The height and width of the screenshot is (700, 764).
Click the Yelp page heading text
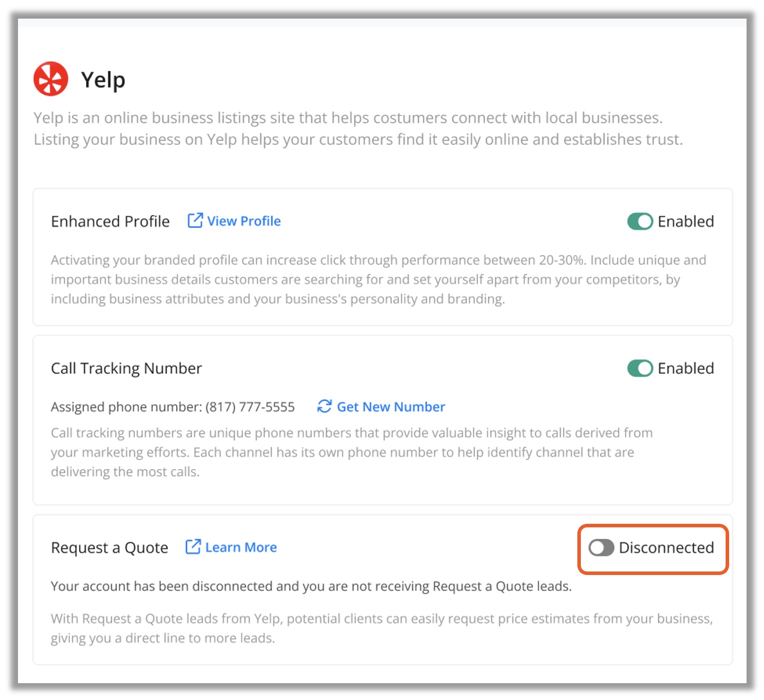coord(103,80)
